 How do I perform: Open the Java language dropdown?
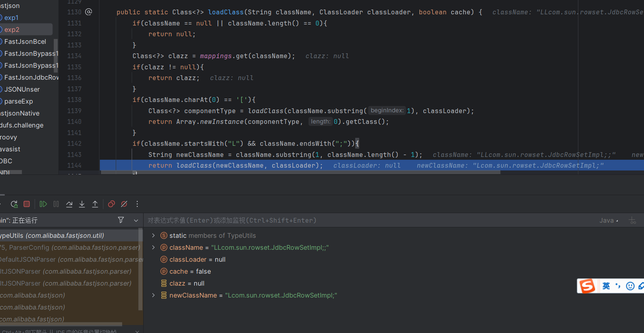click(609, 220)
